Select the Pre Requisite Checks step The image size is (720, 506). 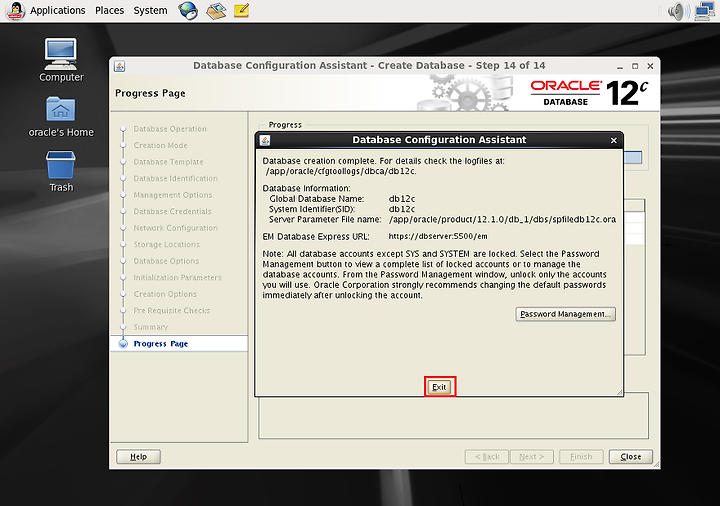171,311
